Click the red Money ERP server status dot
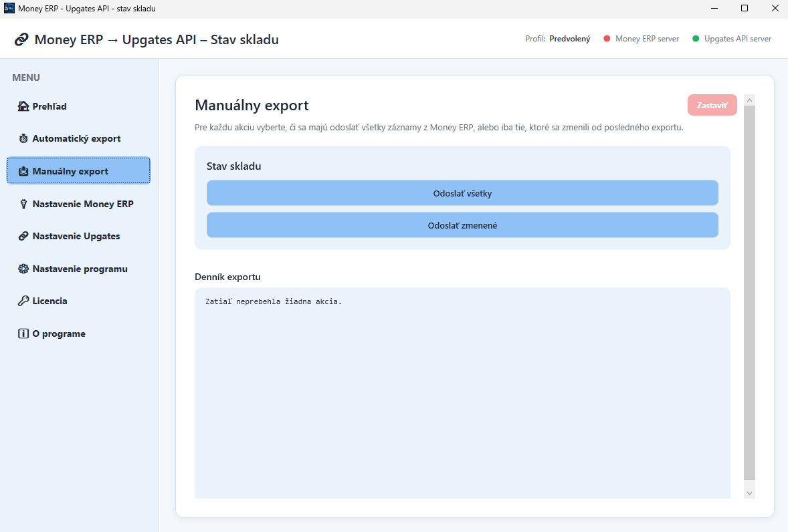 [x=607, y=39]
